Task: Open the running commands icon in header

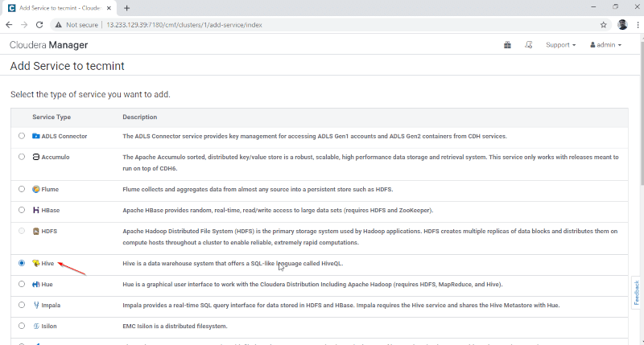Action: click(528, 45)
